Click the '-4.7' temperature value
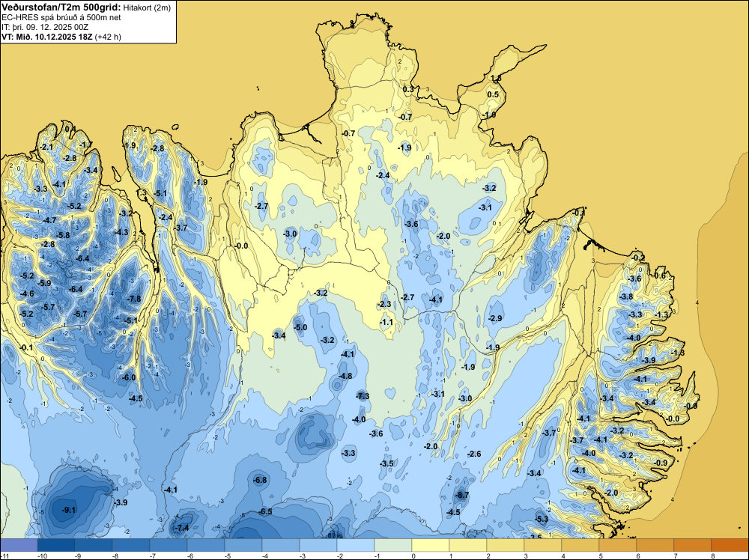This screenshot has height=560, width=749. pos(49,221)
